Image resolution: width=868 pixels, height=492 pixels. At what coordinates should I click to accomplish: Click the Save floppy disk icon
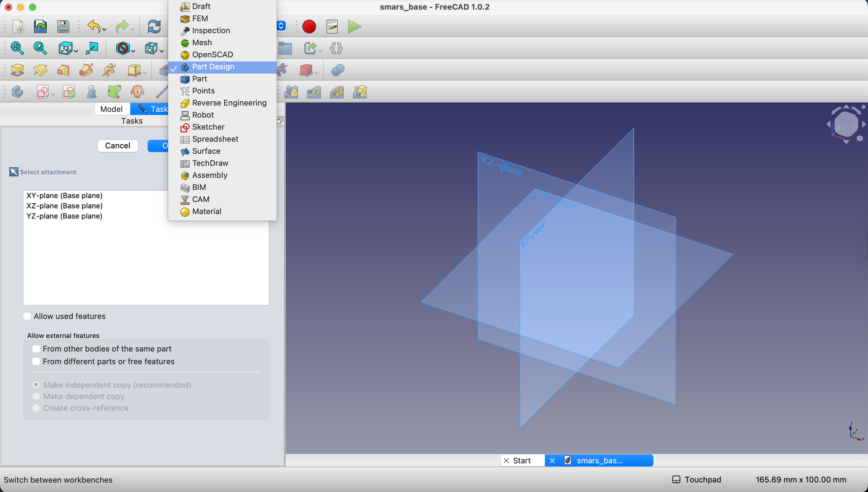[63, 27]
